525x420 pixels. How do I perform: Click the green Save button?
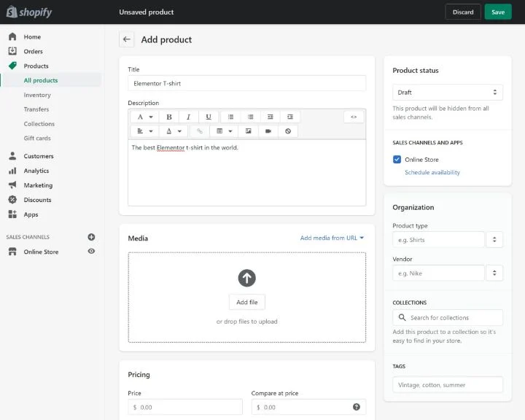(498, 12)
